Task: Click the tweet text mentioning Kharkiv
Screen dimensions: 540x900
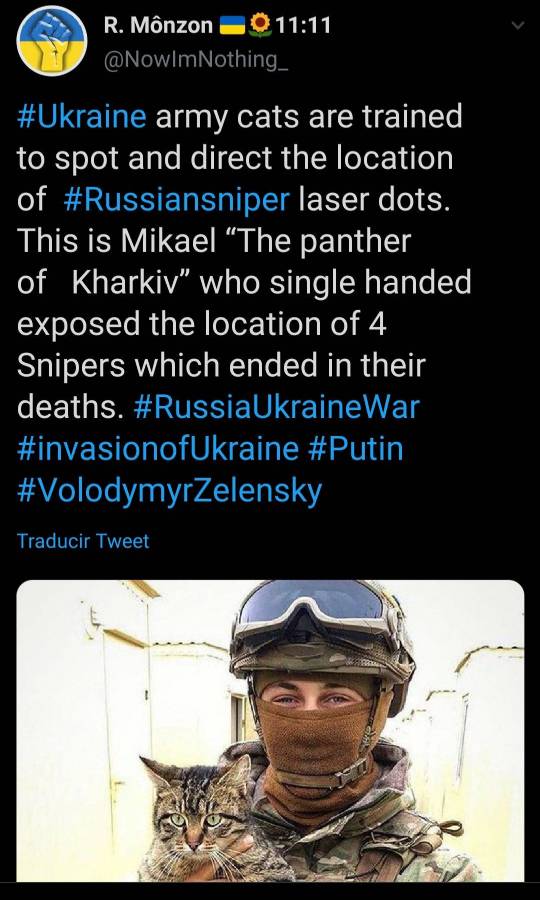Action: pos(244,282)
